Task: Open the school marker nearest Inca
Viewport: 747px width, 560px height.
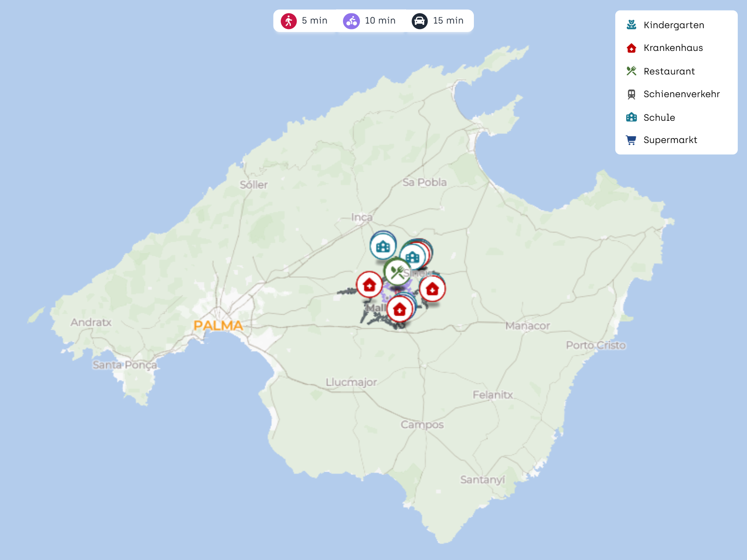Action: coord(383,246)
